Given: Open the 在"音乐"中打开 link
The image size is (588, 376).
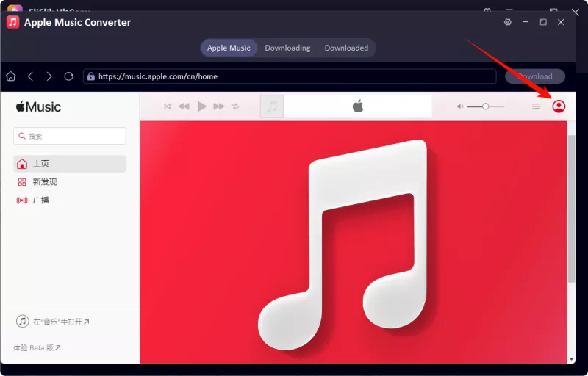Looking at the screenshot, I should [52, 322].
